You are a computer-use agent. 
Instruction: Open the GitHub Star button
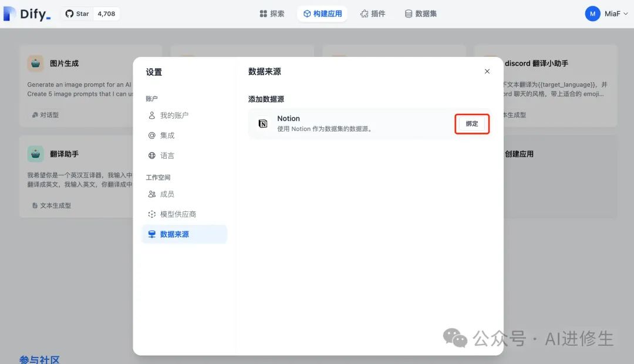coord(77,14)
